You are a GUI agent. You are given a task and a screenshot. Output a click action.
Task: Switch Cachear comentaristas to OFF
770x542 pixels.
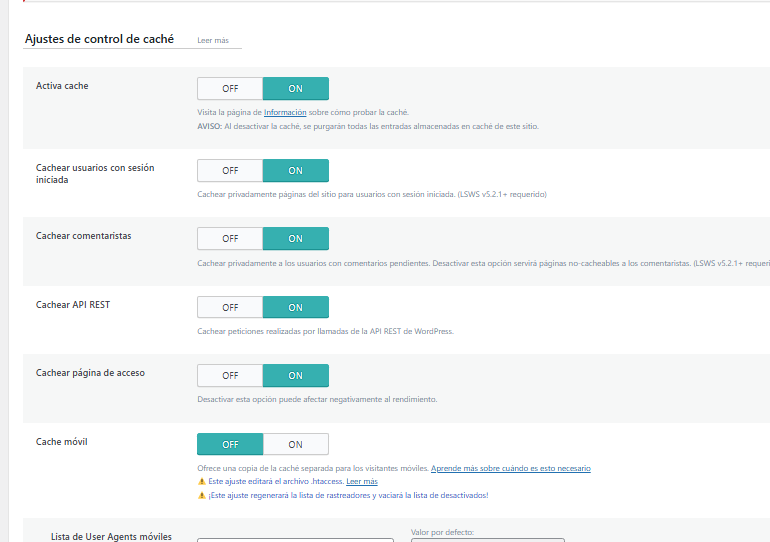point(230,239)
